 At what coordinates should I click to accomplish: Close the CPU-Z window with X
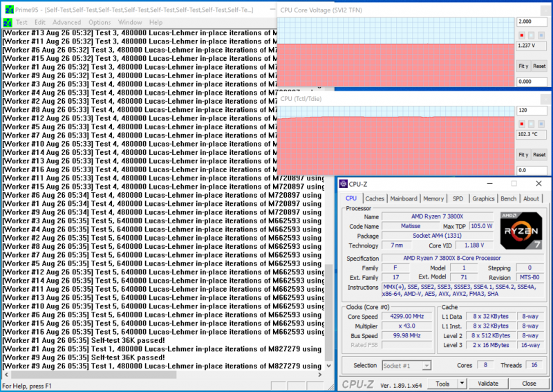pyautogui.click(x=538, y=183)
